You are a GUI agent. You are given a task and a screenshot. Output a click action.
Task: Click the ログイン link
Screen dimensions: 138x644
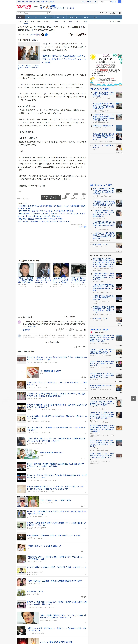42,8
